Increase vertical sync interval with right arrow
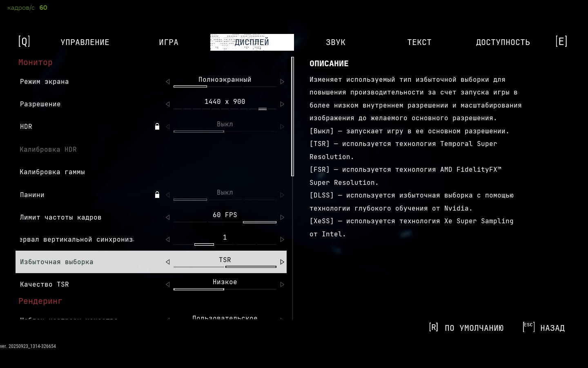This screenshot has height=368, width=588. click(x=282, y=240)
